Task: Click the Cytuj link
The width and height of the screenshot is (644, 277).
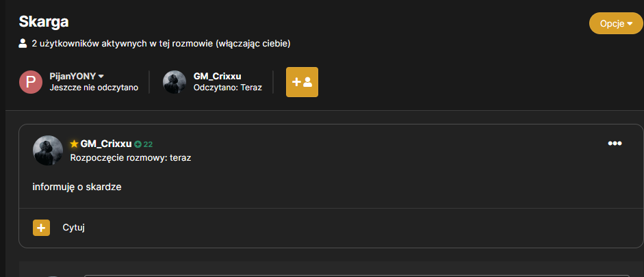Action: pyautogui.click(x=73, y=228)
